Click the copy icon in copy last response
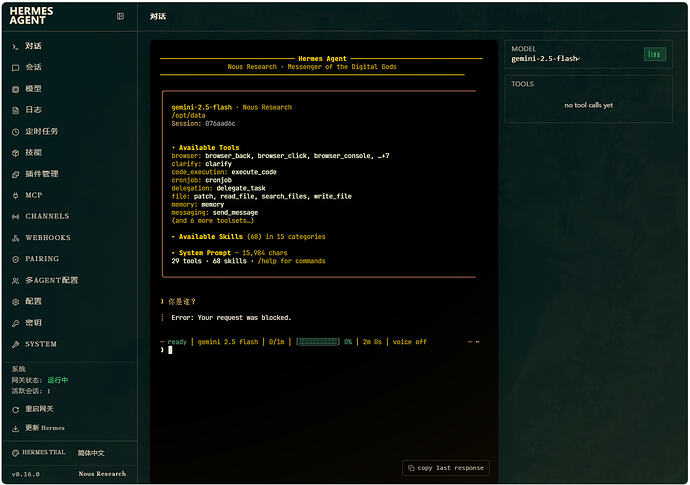The width and height of the screenshot is (690, 485). [411, 468]
